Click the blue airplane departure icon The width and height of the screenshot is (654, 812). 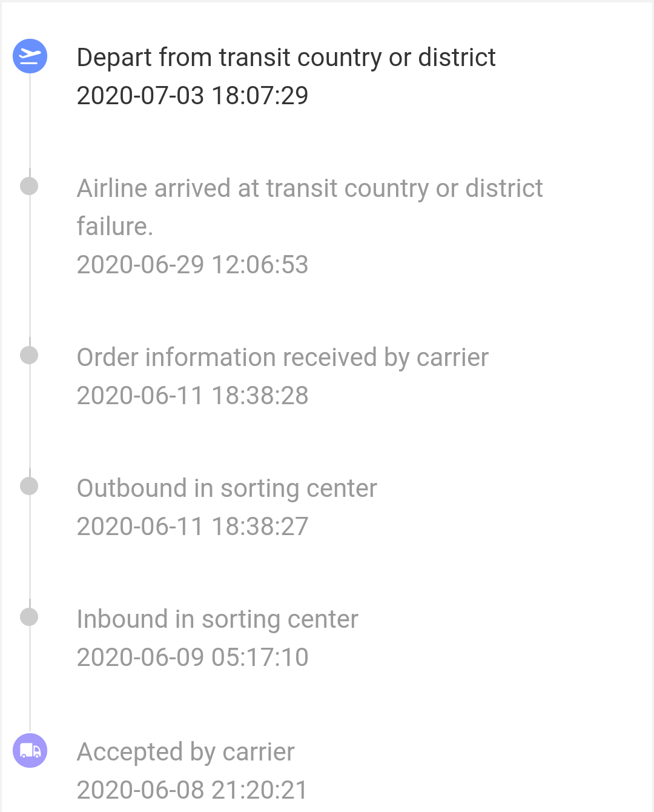[x=30, y=56]
